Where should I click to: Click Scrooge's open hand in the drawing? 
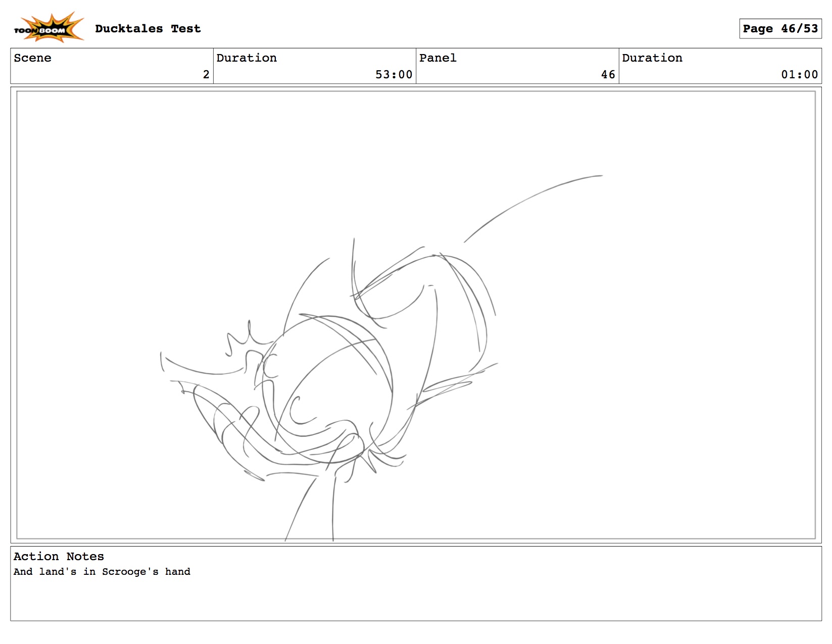tap(227, 424)
